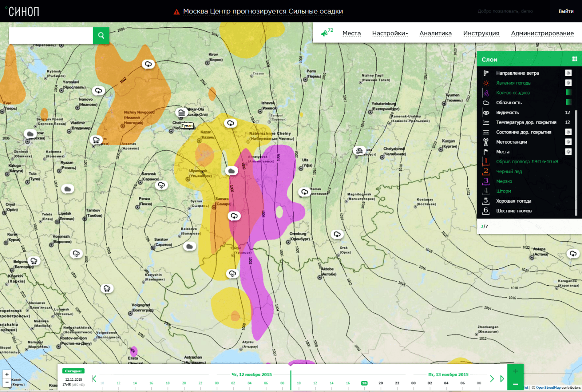This screenshot has width=582, height=392.
Task: Click the wind direction flag icon
Action: click(x=486, y=73)
